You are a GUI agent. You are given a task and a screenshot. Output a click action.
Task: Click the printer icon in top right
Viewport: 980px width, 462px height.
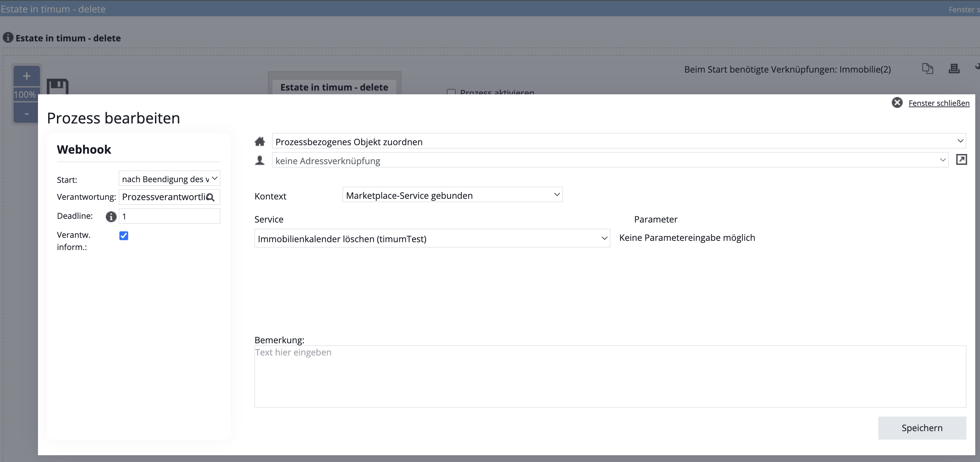pyautogui.click(x=954, y=69)
